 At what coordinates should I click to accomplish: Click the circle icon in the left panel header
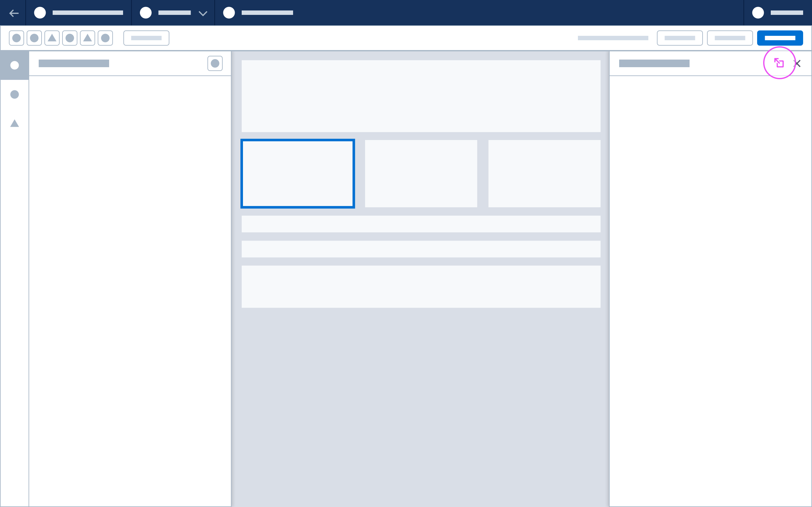click(x=215, y=63)
